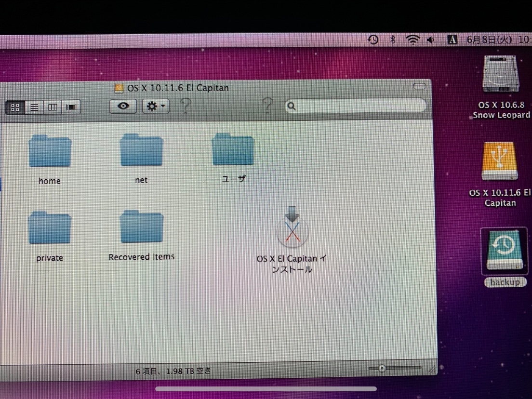Image resolution: width=532 pixels, height=399 pixels.
Task: Switch Finder to column view
Action: (53, 107)
